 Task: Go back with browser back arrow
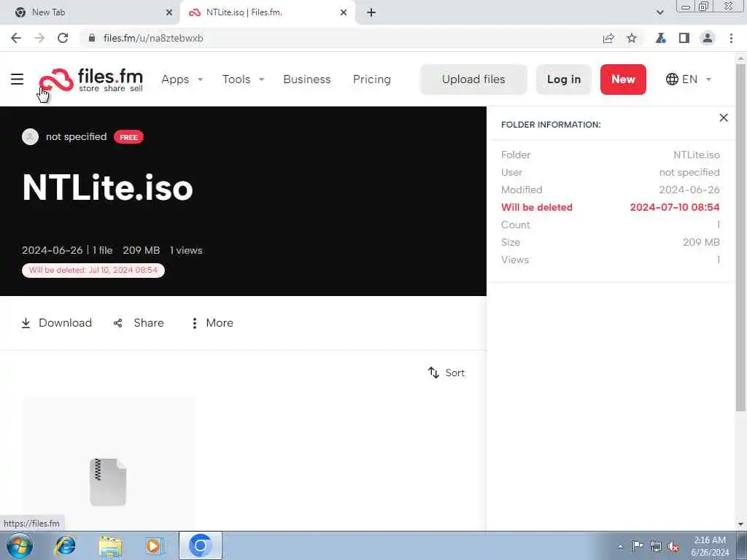[16, 38]
